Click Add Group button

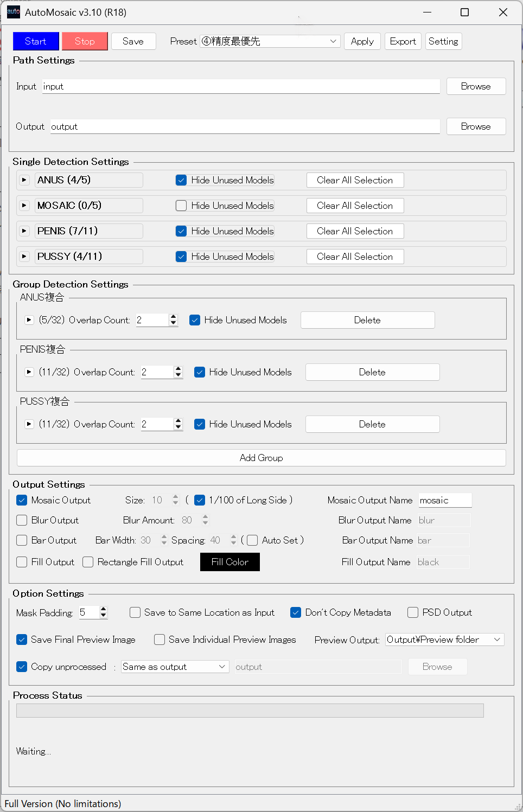pyautogui.click(x=261, y=458)
